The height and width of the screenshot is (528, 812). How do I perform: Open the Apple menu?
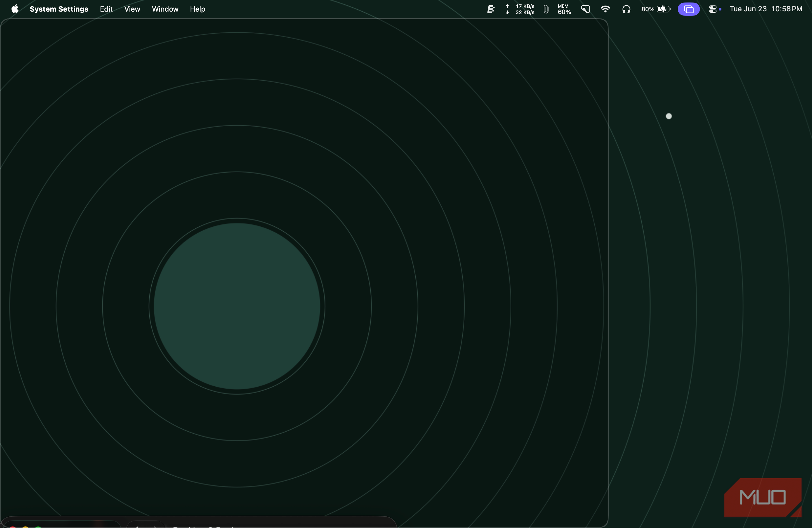(x=15, y=9)
